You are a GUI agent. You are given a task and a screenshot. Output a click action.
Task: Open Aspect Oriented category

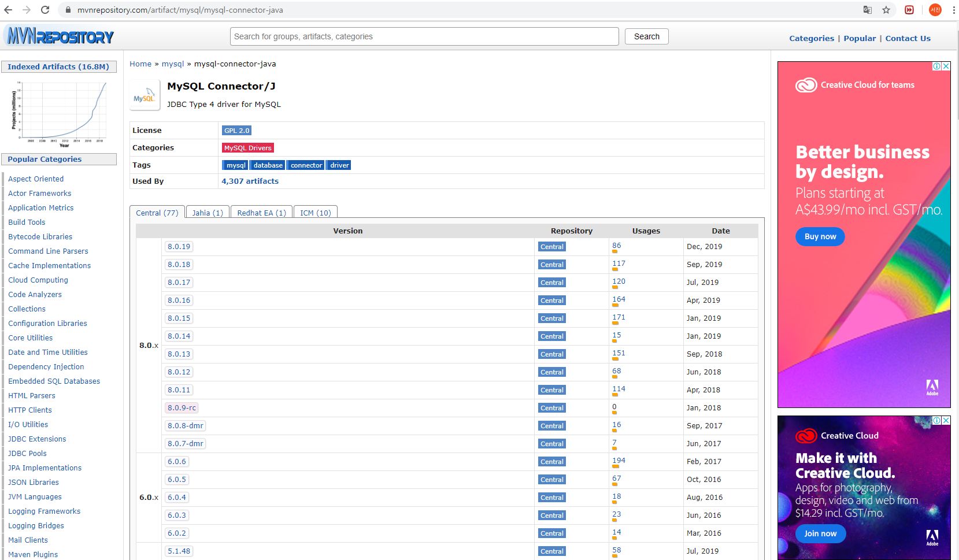click(36, 179)
